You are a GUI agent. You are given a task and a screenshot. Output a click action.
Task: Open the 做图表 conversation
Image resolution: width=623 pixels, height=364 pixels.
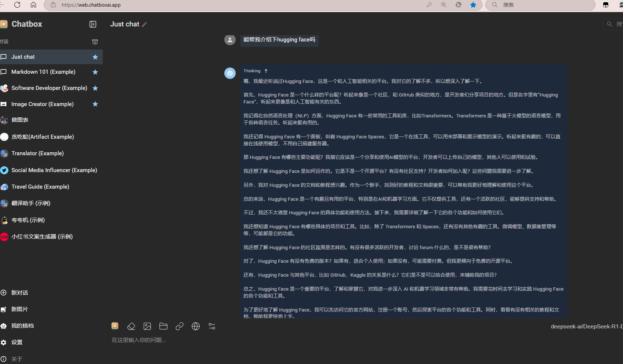(51, 120)
